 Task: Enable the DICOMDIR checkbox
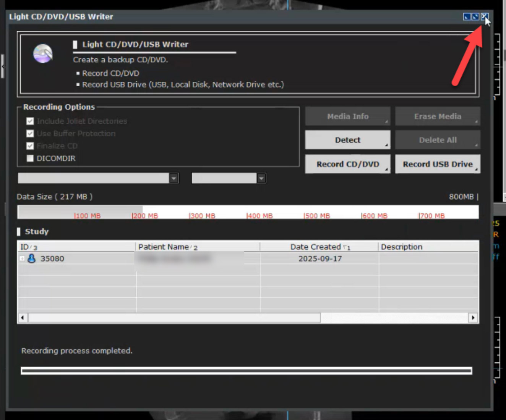[30, 158]
